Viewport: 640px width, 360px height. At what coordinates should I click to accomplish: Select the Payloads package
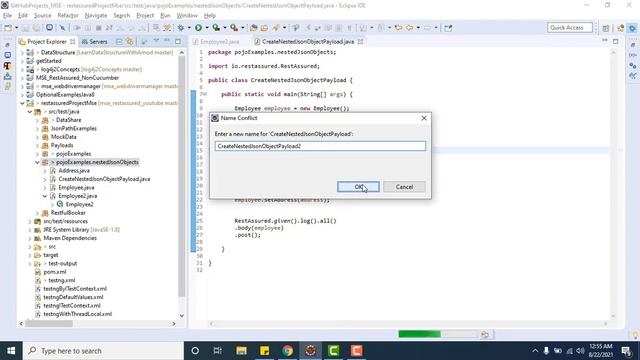point(62,145)
